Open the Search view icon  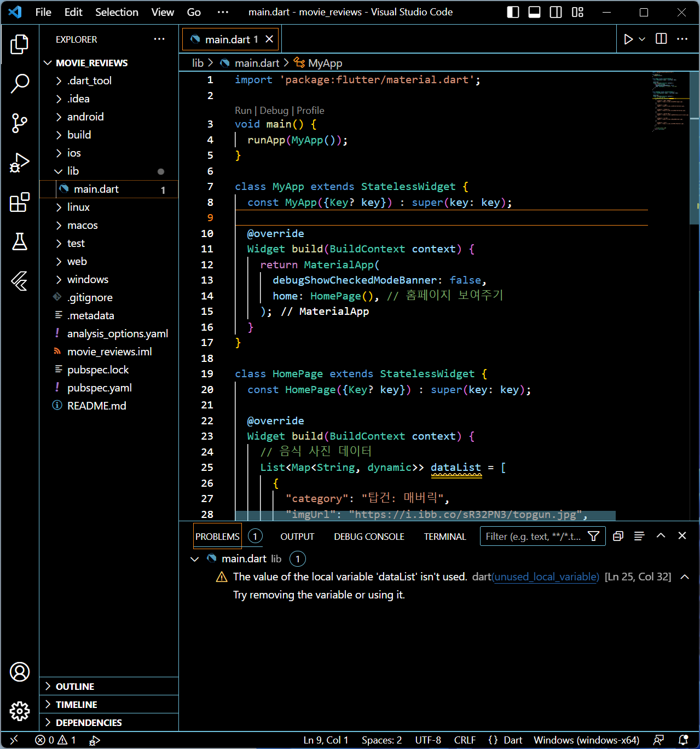click(20, 83)
